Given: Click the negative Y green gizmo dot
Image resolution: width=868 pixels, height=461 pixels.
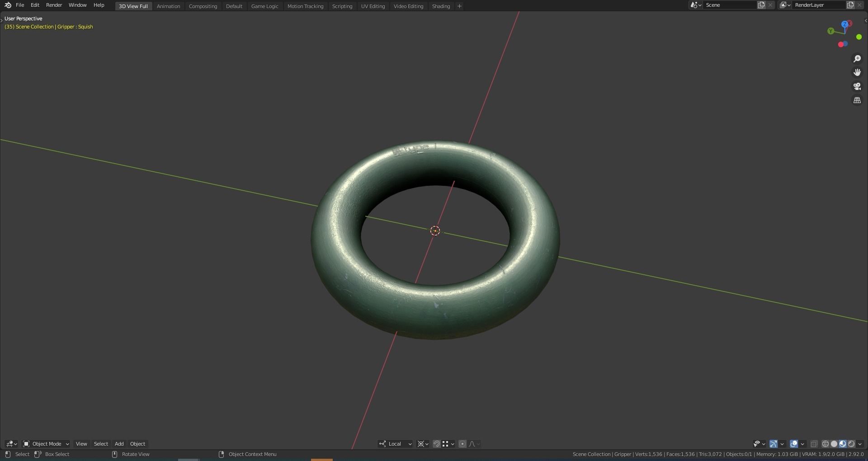Looking at the screenshot, I should coord(859,37).
